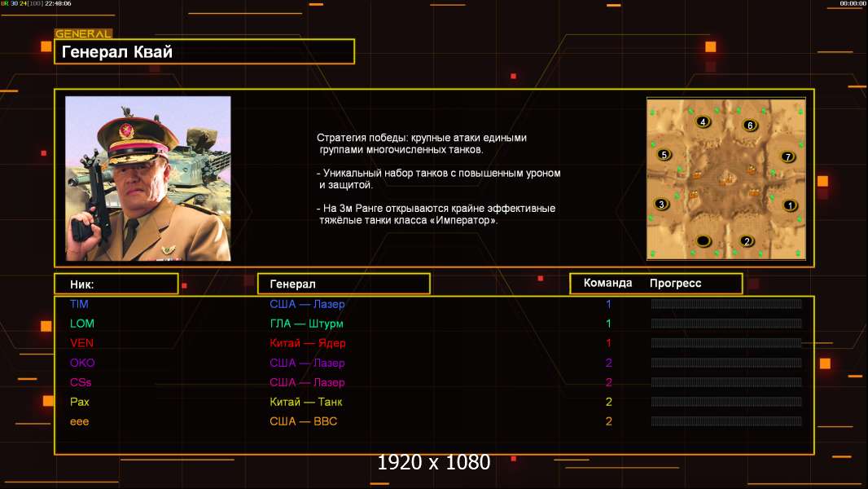Click the "Генерал Квай" title field

[x=204, y=52]
